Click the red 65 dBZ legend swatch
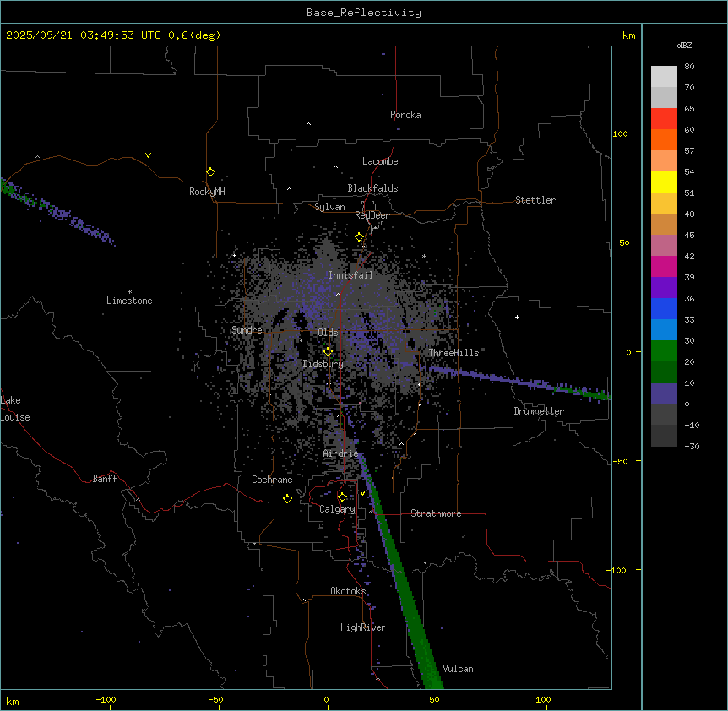Screen dimensions: 728x711 point(664,118)
